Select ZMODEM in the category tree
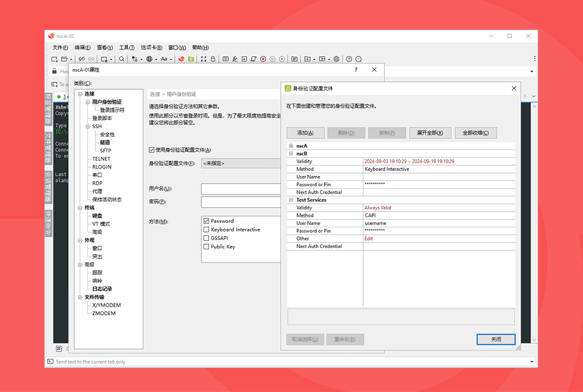This screenshot has height=392, width=583. pyautogui.click(x=104, y=313)
